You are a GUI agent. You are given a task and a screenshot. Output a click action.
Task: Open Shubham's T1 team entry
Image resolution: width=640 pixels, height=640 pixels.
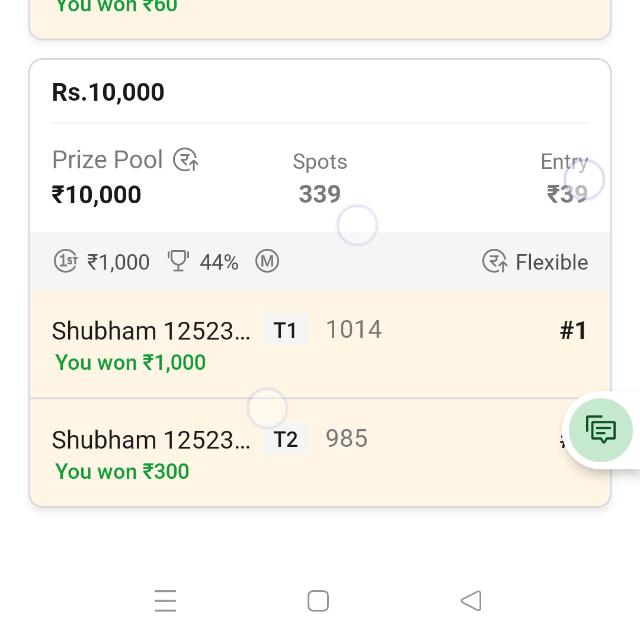click(151, 331)
